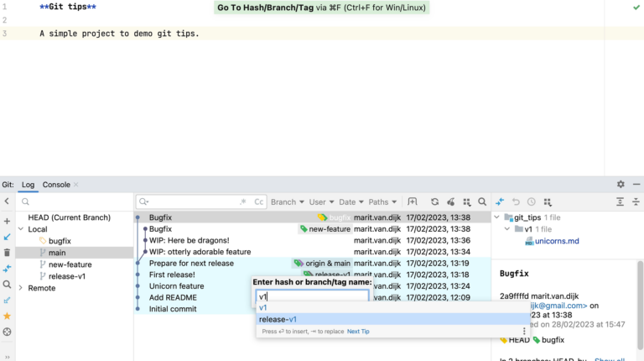Click the plus new branch icon
The width and height of the screenshot is (644, 361).
[8, 222]
